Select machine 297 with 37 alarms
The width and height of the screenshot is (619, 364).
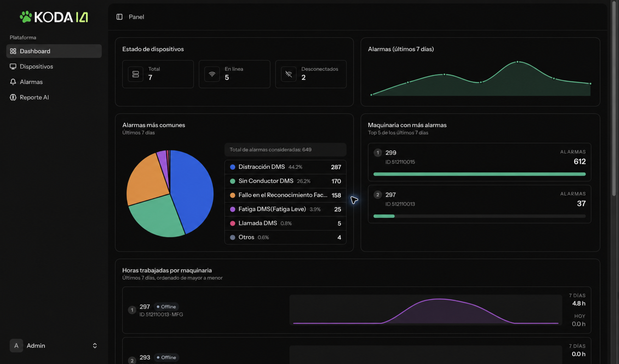pos(479,204)
